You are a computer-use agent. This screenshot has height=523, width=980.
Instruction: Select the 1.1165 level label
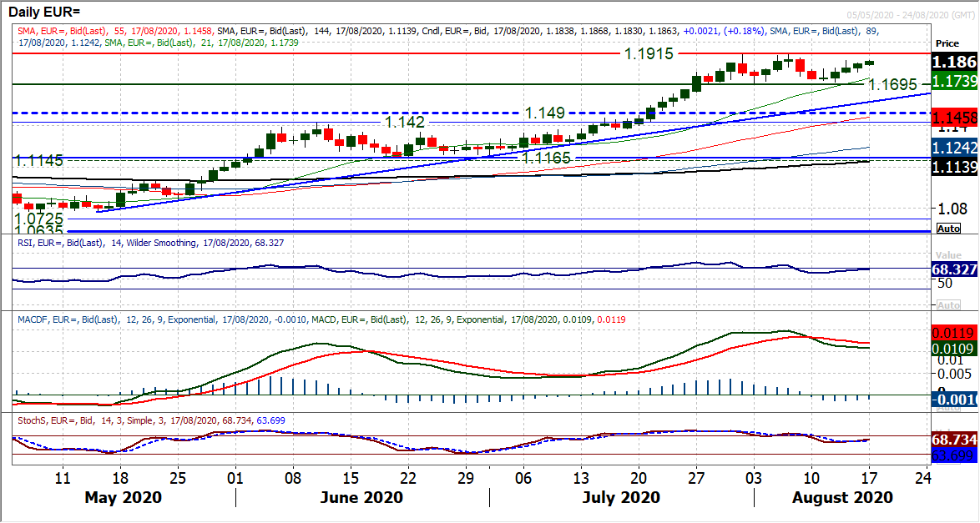click(x=547, y=157)
